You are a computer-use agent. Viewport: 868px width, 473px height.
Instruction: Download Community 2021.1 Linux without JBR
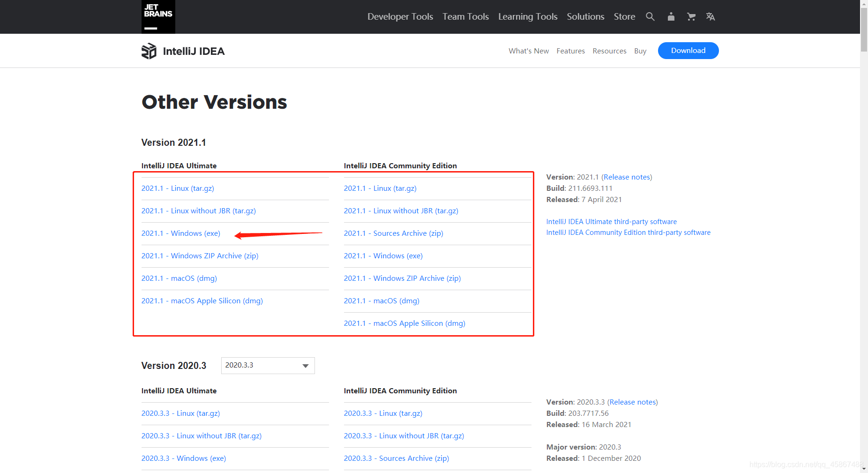click(x=401, y=210)
